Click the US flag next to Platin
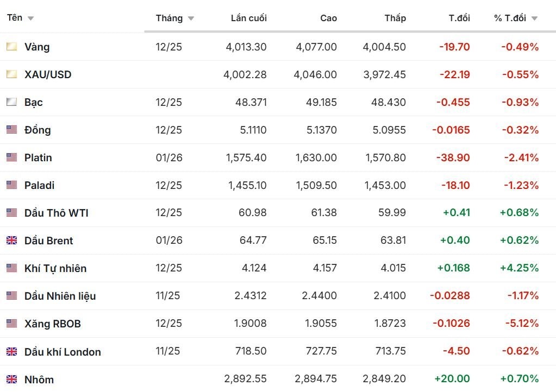 point(11,157)
